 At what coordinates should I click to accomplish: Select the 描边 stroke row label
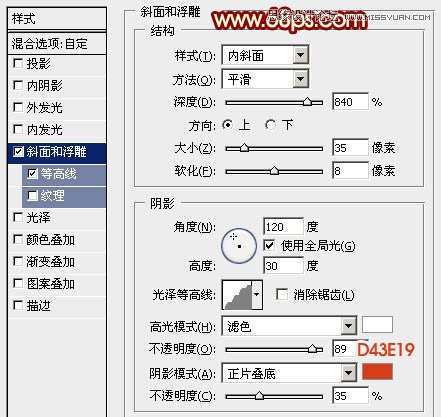(x=38, y=306)
